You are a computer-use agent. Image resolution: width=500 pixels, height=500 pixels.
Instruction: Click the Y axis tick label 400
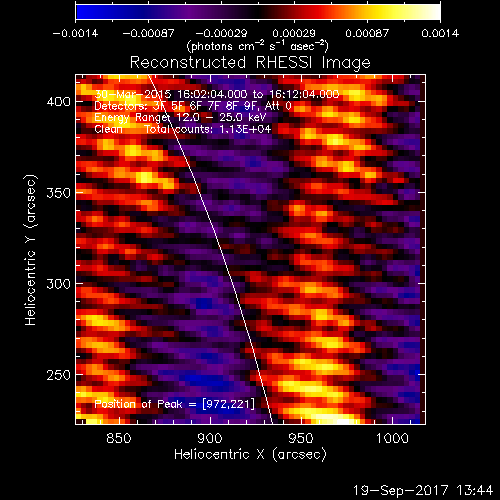(x=59, y=102)
